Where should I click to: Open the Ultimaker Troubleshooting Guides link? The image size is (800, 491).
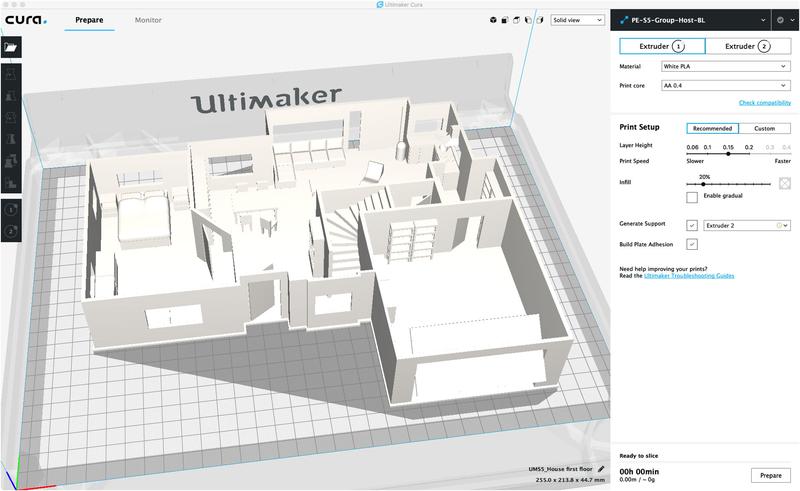click(689, 275)
